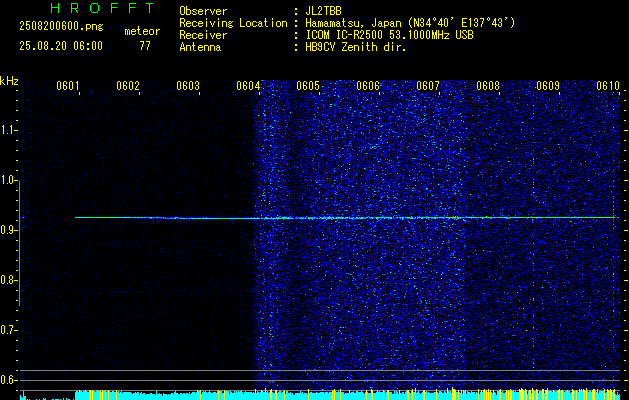Viewport: 629px width, 400px height.
Task: Click the 0609 time marker
Action: tap(548, 86)
